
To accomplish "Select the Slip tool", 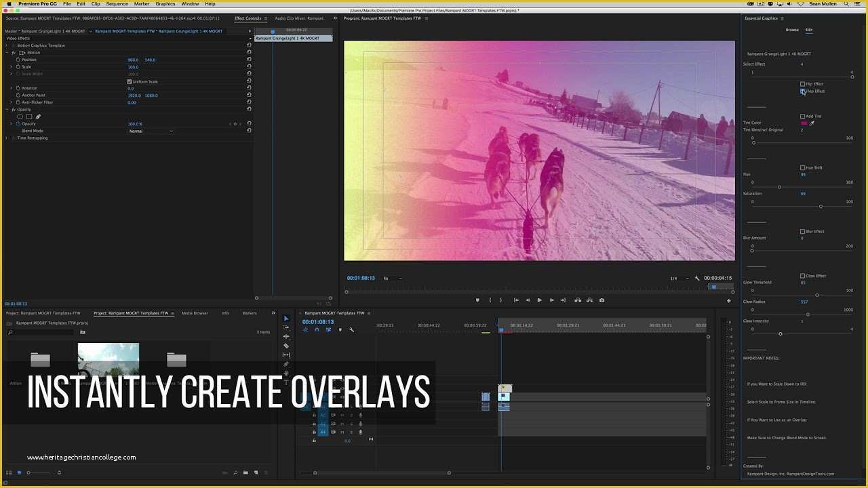I will click(286, 354).
